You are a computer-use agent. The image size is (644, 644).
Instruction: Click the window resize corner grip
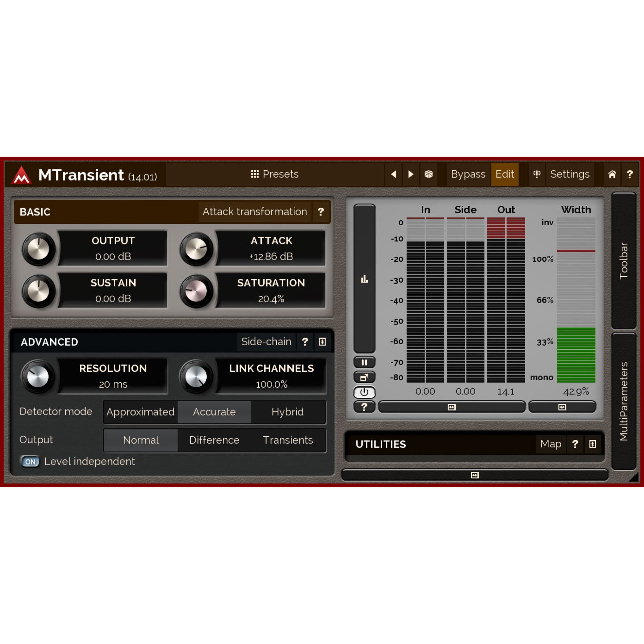tap(634, 477)
